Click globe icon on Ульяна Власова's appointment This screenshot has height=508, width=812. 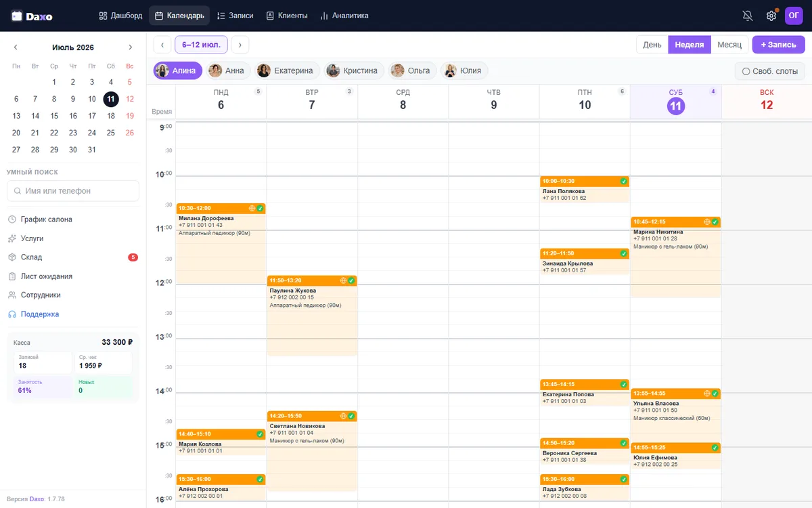click(707, 394)
